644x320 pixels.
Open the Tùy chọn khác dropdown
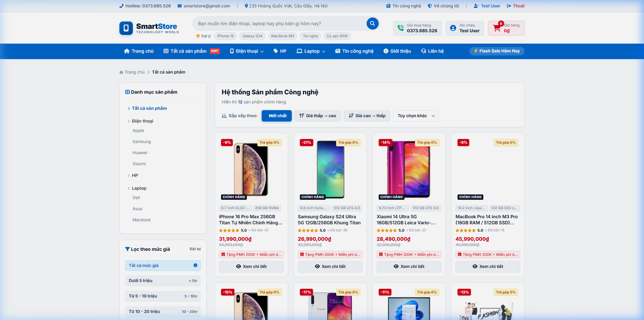point(416,116)
